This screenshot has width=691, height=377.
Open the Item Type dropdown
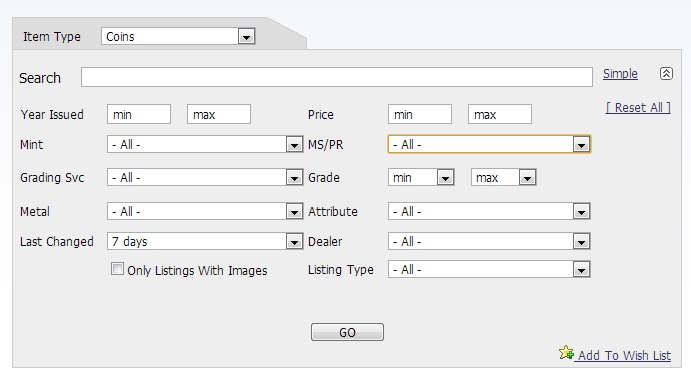click(x=178, y=36)
